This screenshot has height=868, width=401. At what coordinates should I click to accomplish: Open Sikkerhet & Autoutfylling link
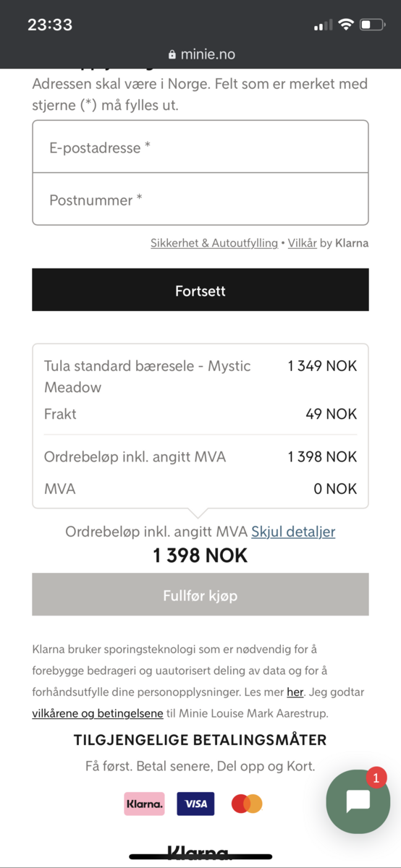coord(214,243)
